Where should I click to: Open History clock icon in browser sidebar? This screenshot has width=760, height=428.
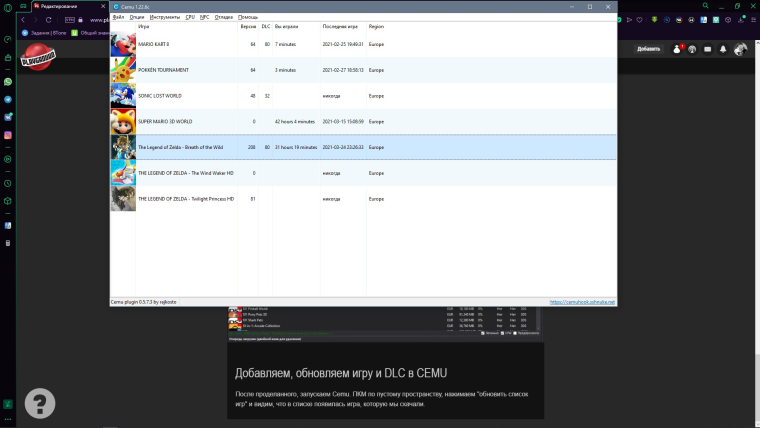click(x=8, y=183)
